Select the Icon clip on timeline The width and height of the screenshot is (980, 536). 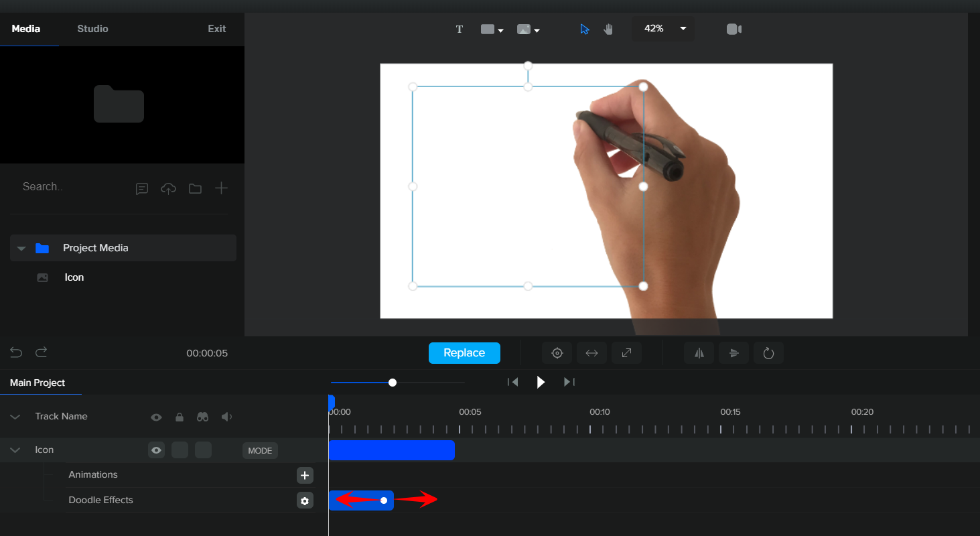coord(392,450)
